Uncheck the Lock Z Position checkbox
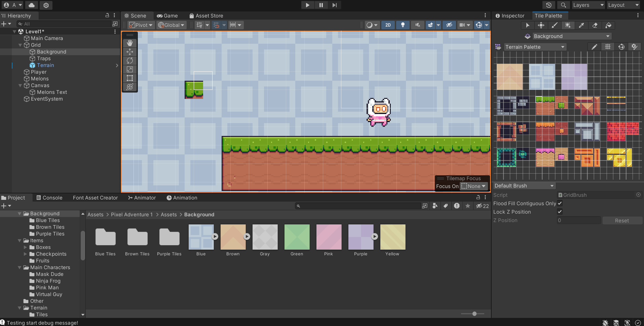The height and width of the screenshot is (326, 644). (560, 212)
